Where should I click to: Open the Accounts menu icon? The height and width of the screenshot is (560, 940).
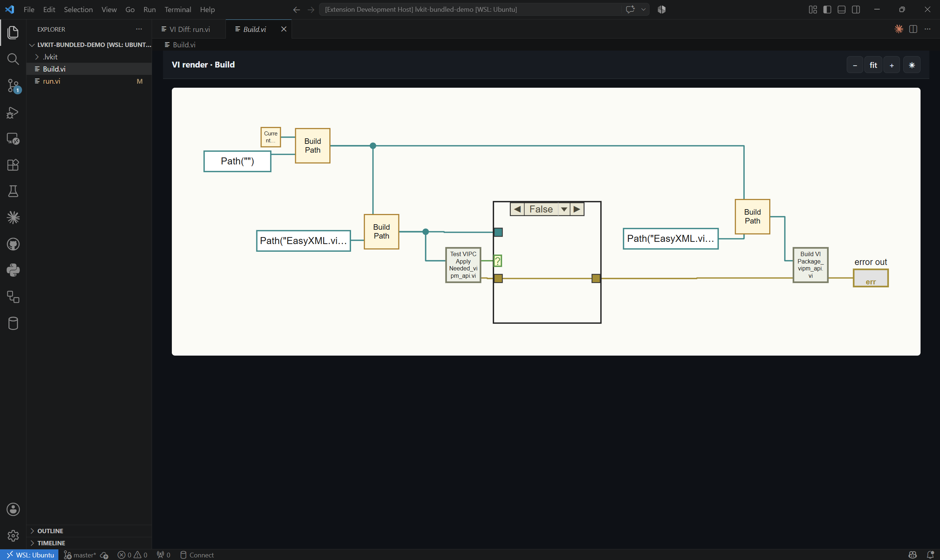point(13,509)
